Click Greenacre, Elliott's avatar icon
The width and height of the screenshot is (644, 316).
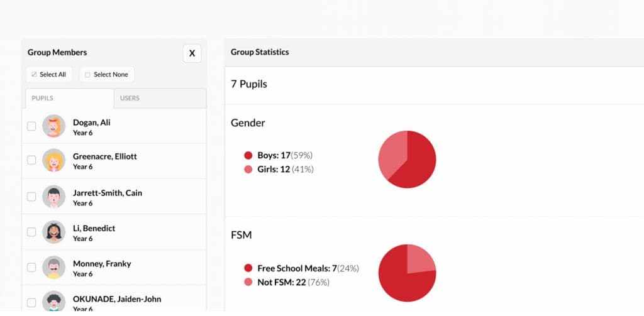(x=54, y=160)
